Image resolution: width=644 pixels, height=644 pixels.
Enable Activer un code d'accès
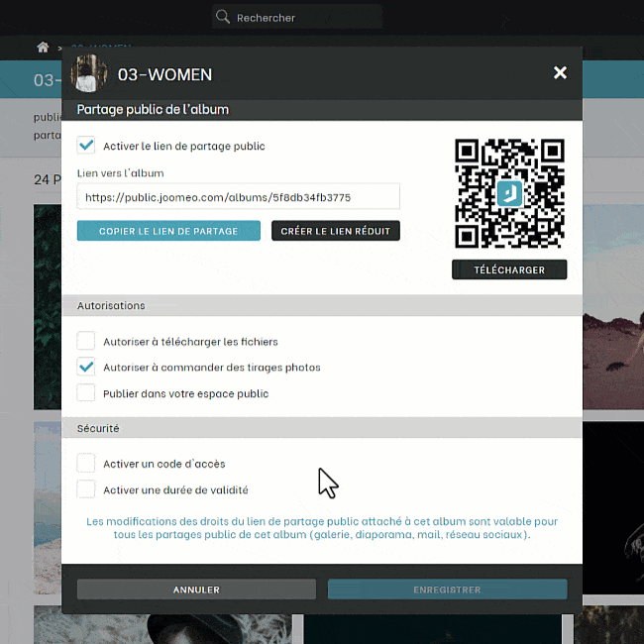tap(86, 463)
